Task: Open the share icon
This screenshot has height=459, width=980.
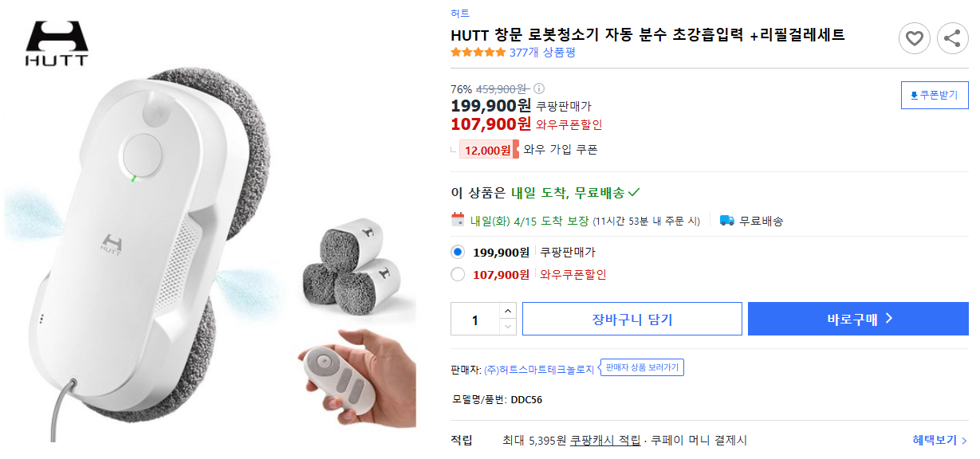Action: (952, 38)
